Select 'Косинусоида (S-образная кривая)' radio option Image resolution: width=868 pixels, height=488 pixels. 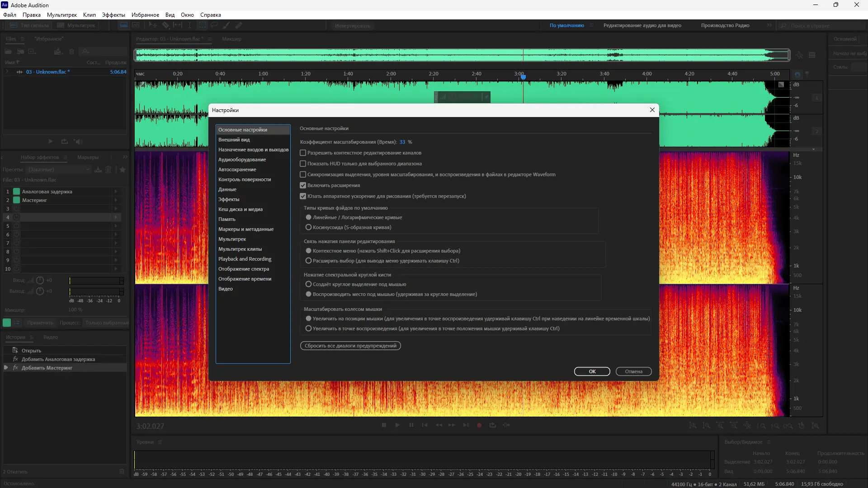pyautogui.click(x=309, y=227)
